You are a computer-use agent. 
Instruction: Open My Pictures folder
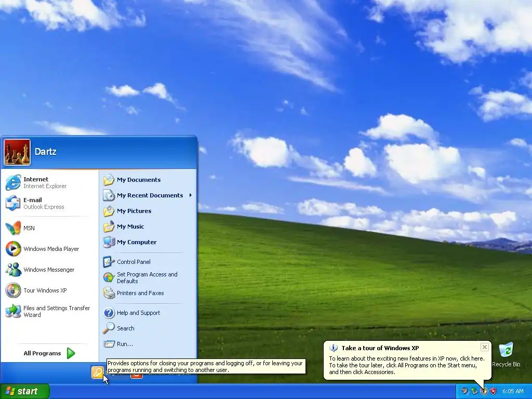(148, 211)
